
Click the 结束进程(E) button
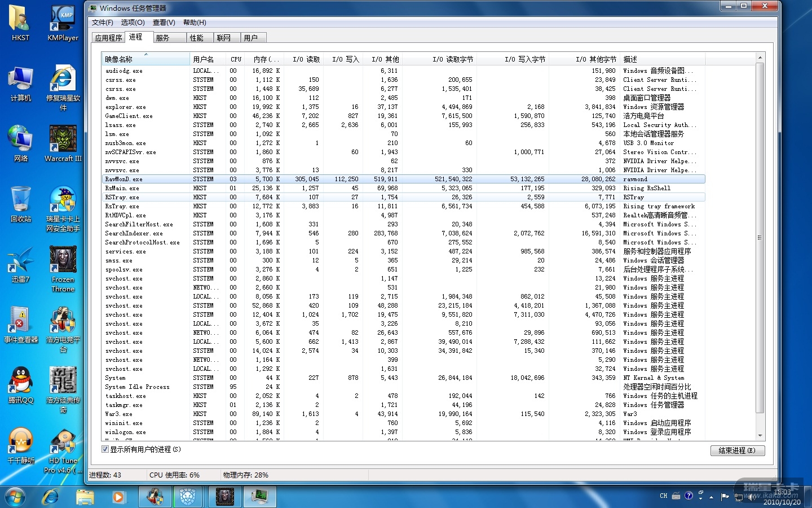tap(738, 450)
